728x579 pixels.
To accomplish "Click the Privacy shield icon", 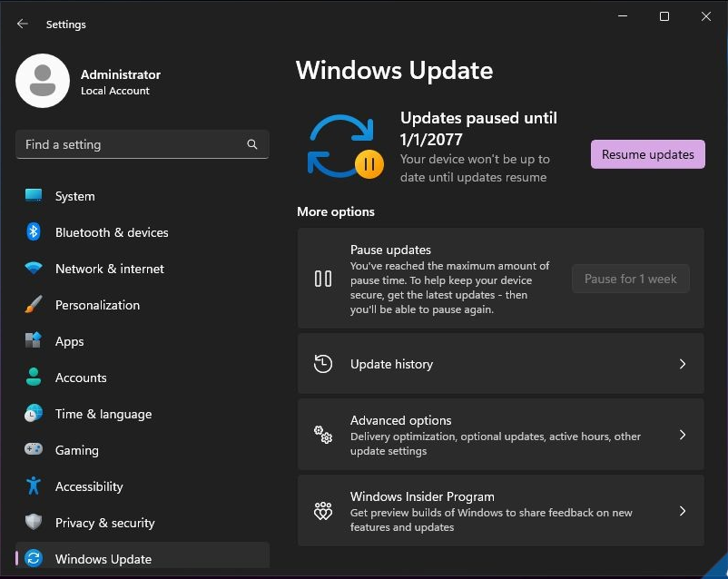I will pyautogui.click(x=34, y=522).
